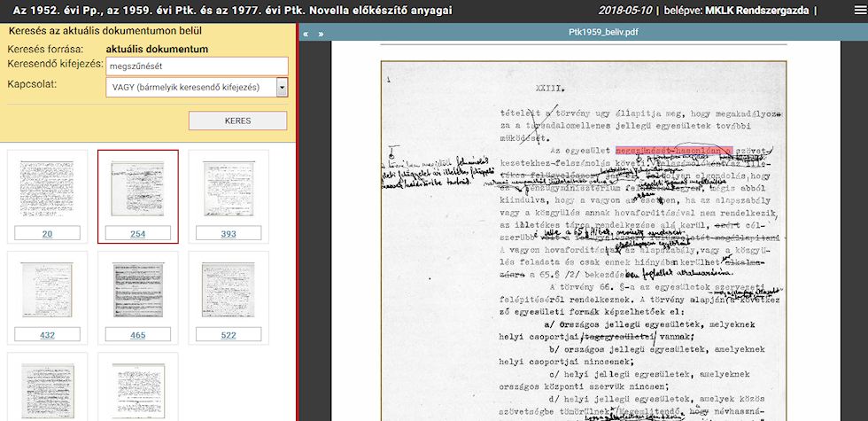Screen dimensions: 868x421
Task: Select thumbnail image of page 20
Action: pos(47,188)
